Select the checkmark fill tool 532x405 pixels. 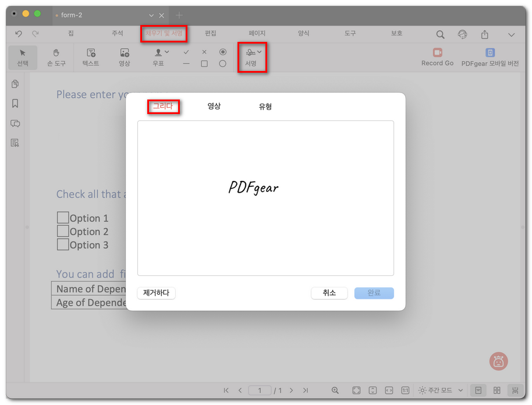pos(186,52)
